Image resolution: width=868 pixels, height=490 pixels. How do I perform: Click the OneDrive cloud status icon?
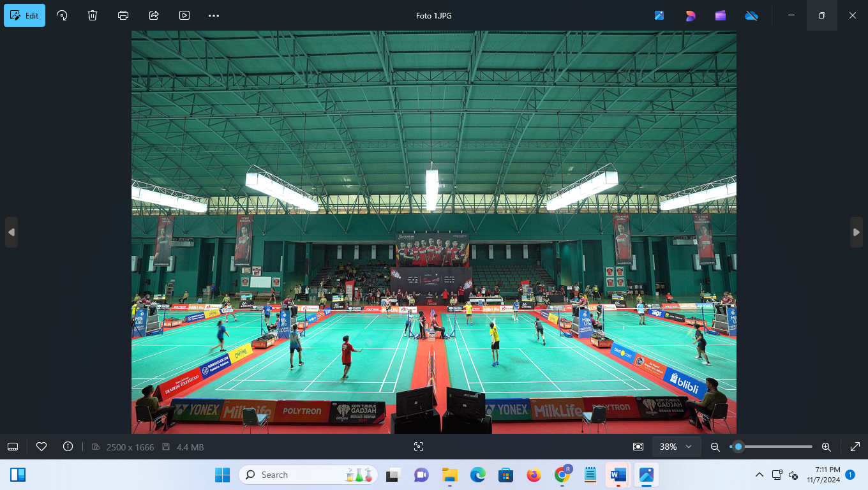pos(751,15)
